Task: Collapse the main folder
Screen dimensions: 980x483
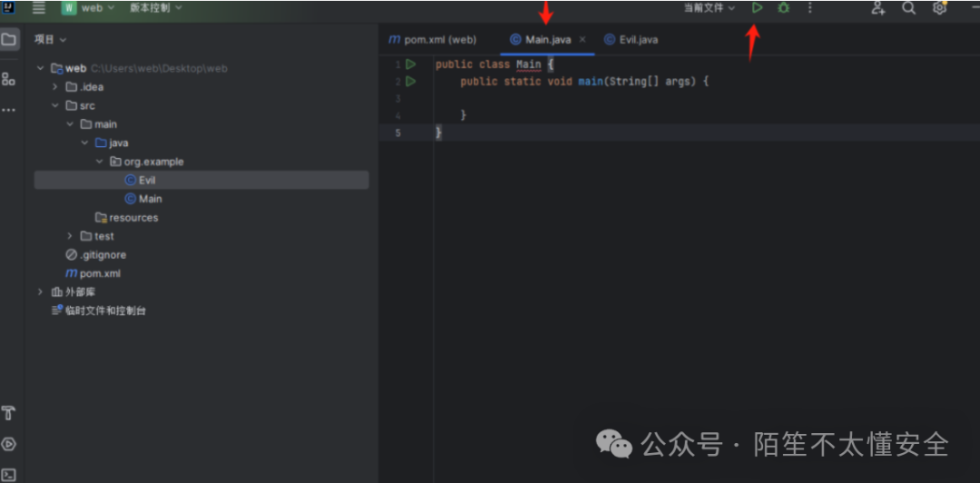Action: click(69, 124)
